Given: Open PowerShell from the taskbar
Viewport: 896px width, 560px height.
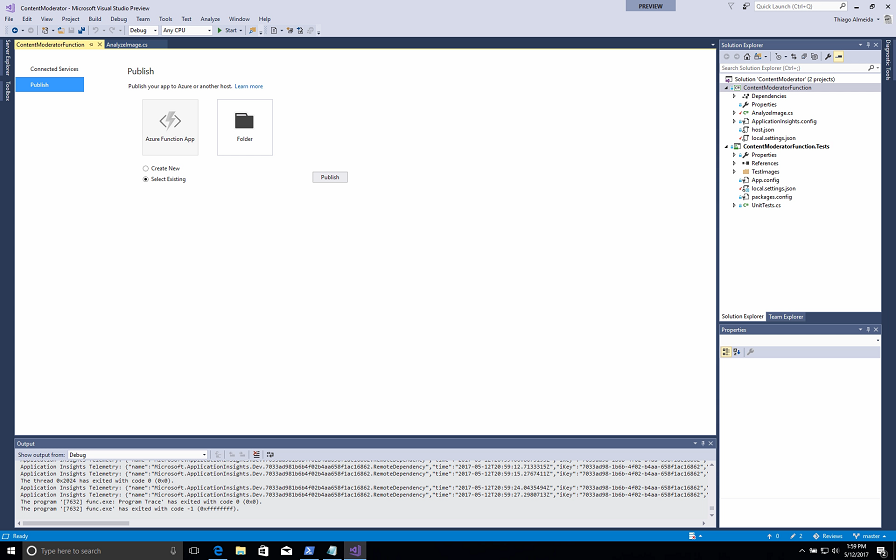Looking at the screenshot, I should pos(309,551).
